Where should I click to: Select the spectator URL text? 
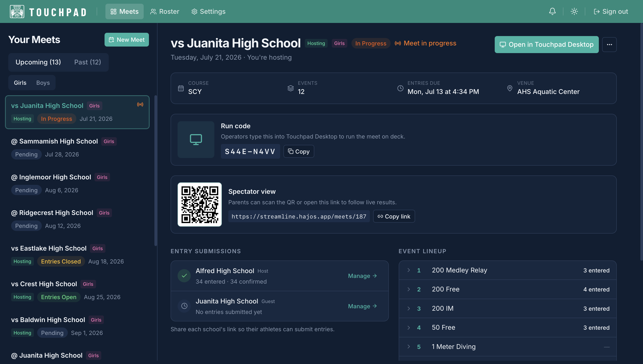tap(299, 216)
